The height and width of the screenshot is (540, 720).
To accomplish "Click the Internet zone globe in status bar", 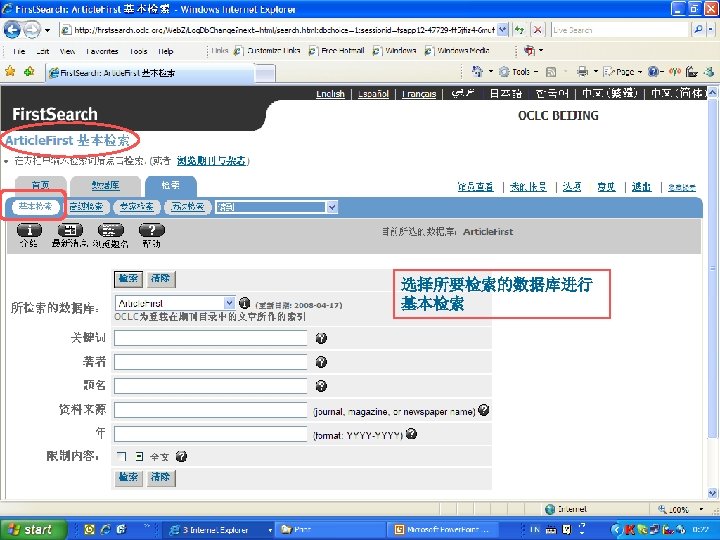I will click(x=550, y=509).
